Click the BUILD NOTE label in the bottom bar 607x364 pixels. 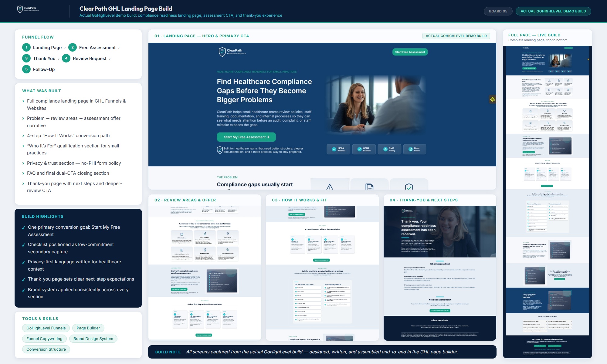(168, 352)
